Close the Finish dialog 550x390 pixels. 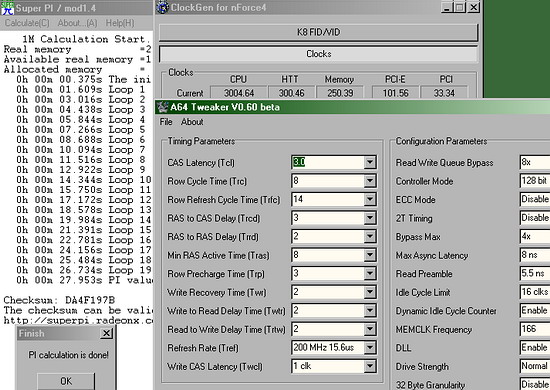106,333
